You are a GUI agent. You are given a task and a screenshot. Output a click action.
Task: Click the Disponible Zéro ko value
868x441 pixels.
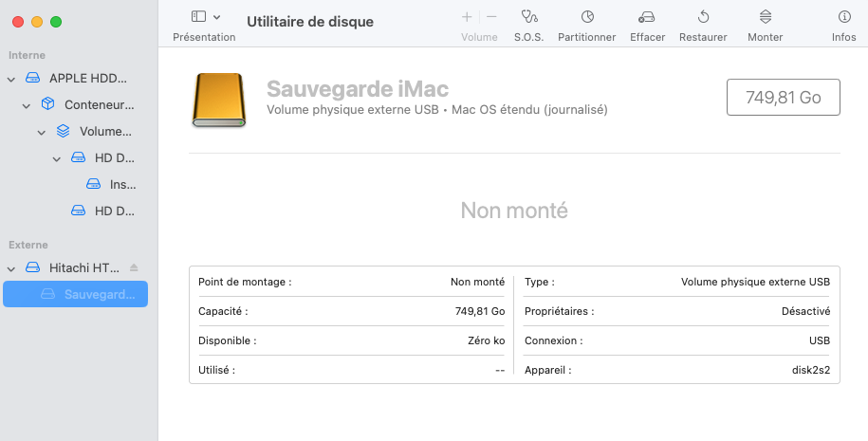tap(486, 340)
